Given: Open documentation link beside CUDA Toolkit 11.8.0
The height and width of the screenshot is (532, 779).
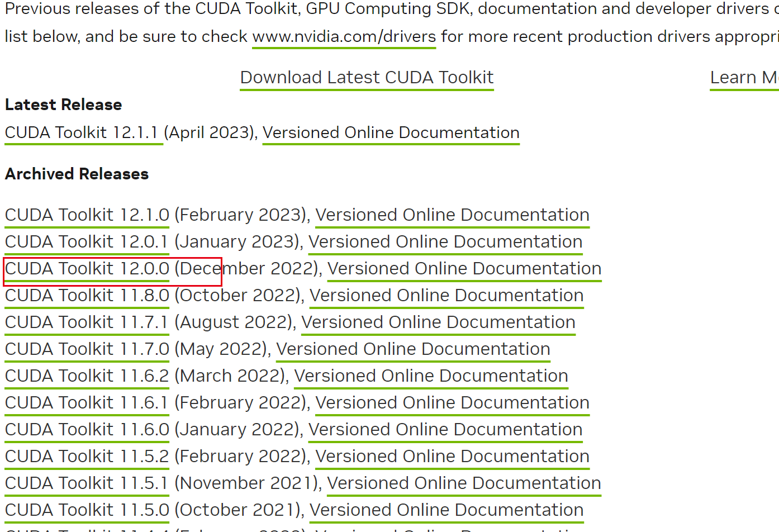Looking at the screenshot, I should (x=446, y=296).
